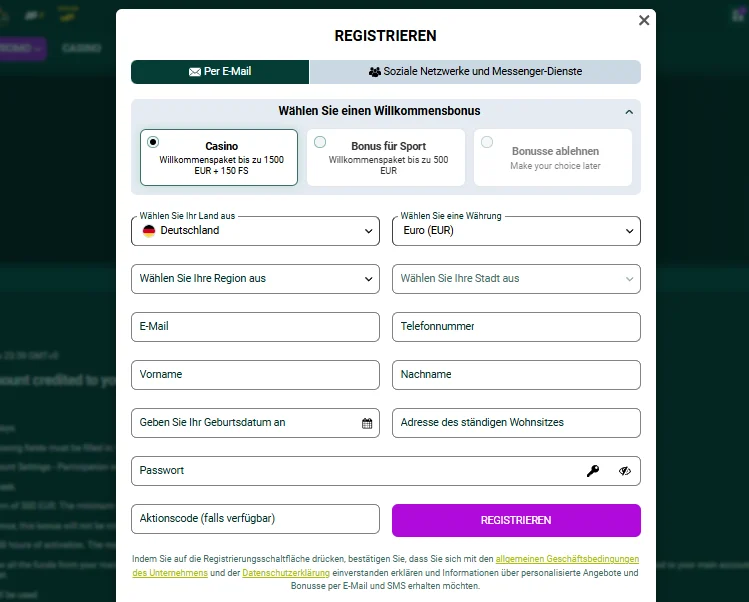Click the key icon to generate password
The image size is (749, 602).
pos(593,471)
